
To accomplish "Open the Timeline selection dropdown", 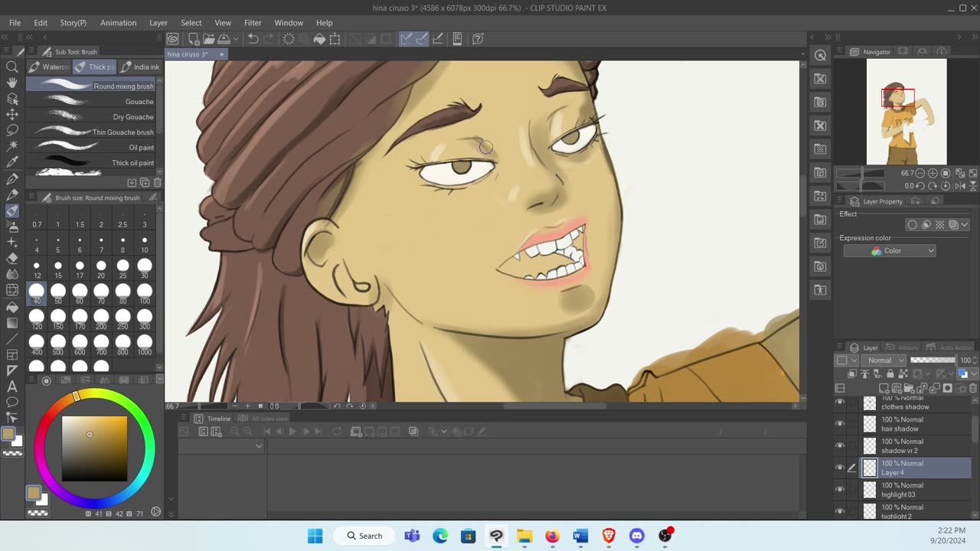I will tap(222, 445).
